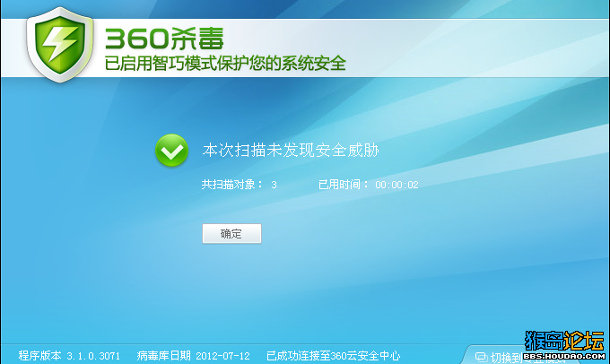Click the 已成功连接至360云安全中心 status text
This screenshot has width=610, height=364.
click(x=334, y=355)
